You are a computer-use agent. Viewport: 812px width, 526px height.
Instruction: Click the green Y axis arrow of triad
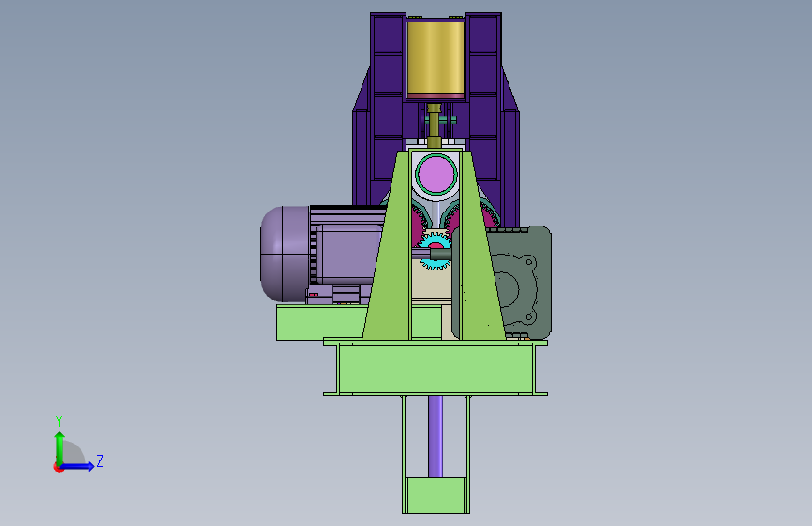coord(60,447)
